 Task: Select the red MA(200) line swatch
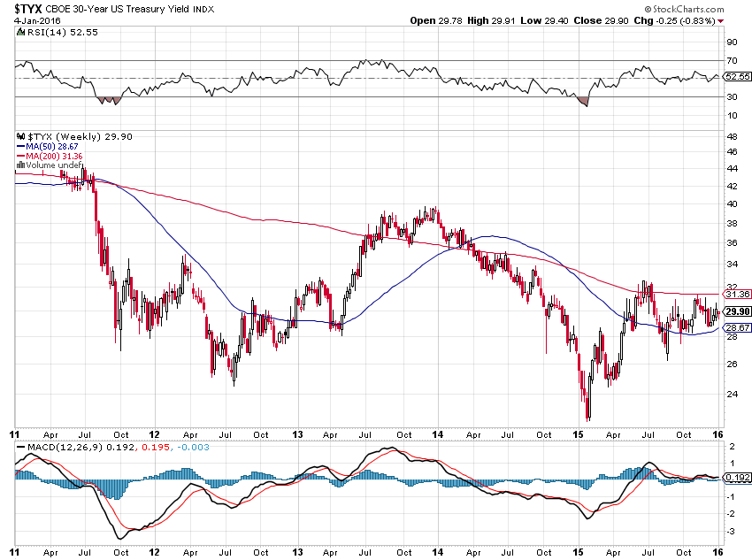click(19, 156)
